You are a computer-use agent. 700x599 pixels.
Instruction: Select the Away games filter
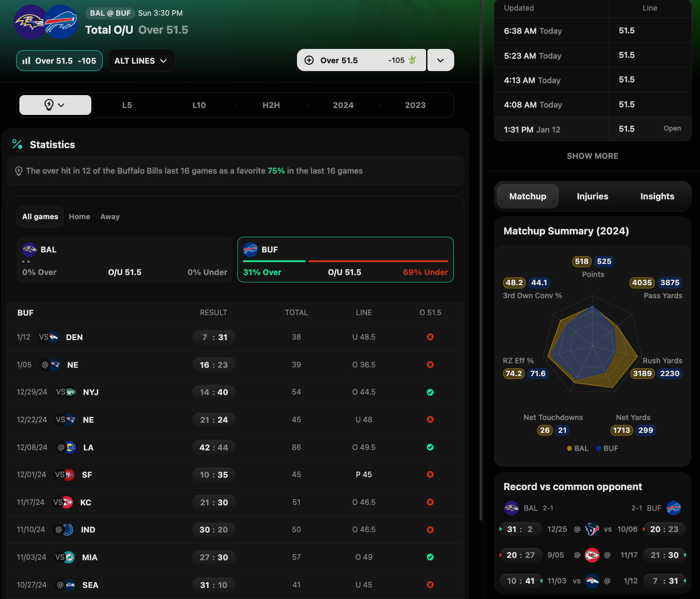point(110,217)
